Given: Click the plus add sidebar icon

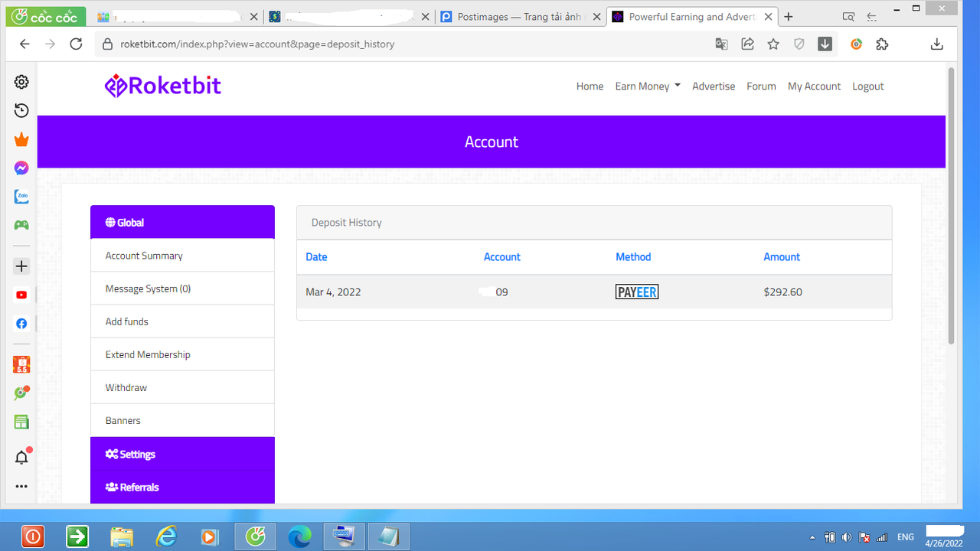Looking at the screenshot, I should point(21,266).
